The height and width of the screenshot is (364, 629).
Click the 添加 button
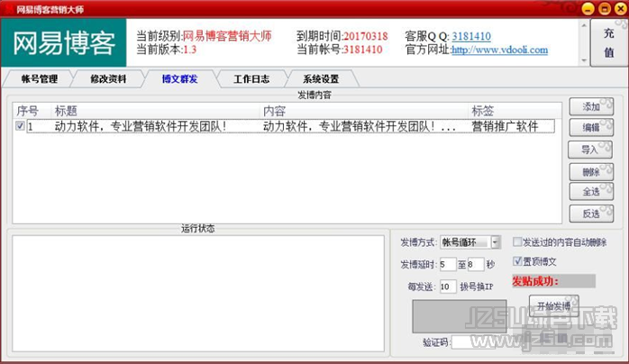coord(591,106)
